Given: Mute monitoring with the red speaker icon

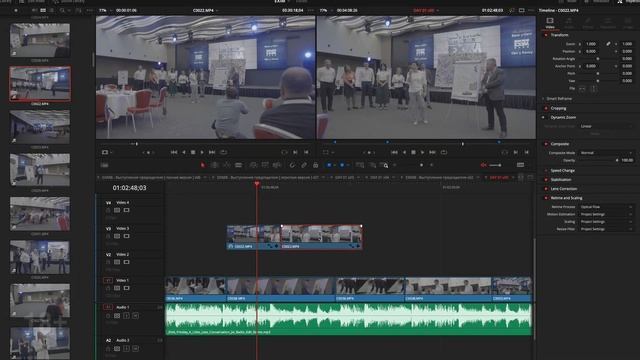Looking at the screenshot, I should (484, 165).
